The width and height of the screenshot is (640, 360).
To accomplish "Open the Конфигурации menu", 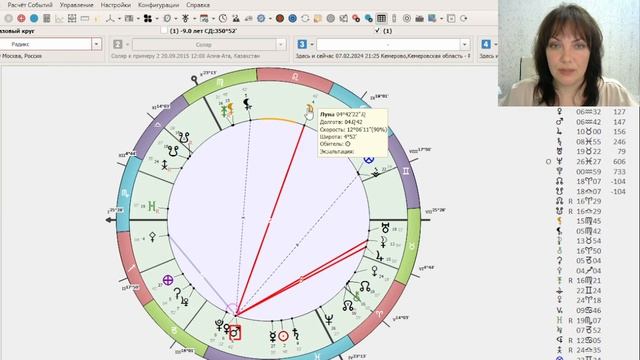I will 158,5.
